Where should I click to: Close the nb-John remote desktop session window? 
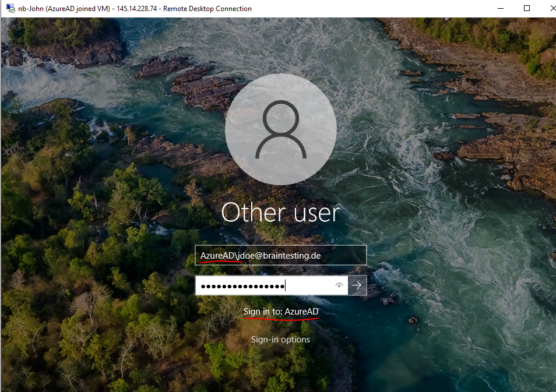point(552,8)
